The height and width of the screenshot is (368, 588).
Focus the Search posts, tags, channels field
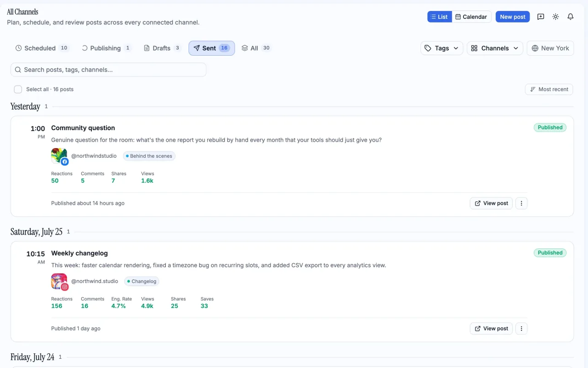[x=108, y=70]
